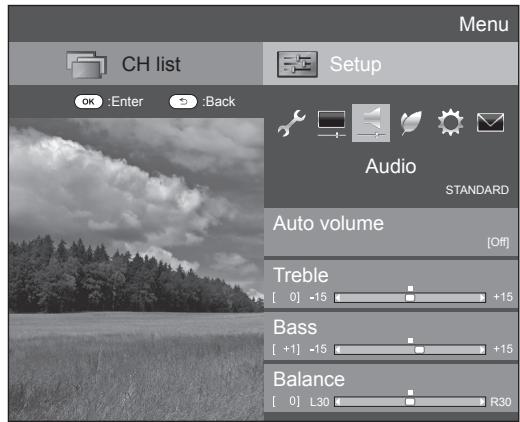The width and height of the screenshot is (520, 422).
Task: Click the CH list stacked screens icon
Action: [x=86, y=64]
